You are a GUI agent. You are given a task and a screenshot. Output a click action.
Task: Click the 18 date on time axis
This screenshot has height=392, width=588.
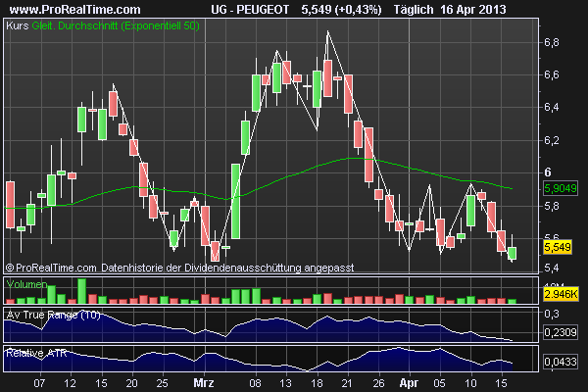[x=317, y=383]
